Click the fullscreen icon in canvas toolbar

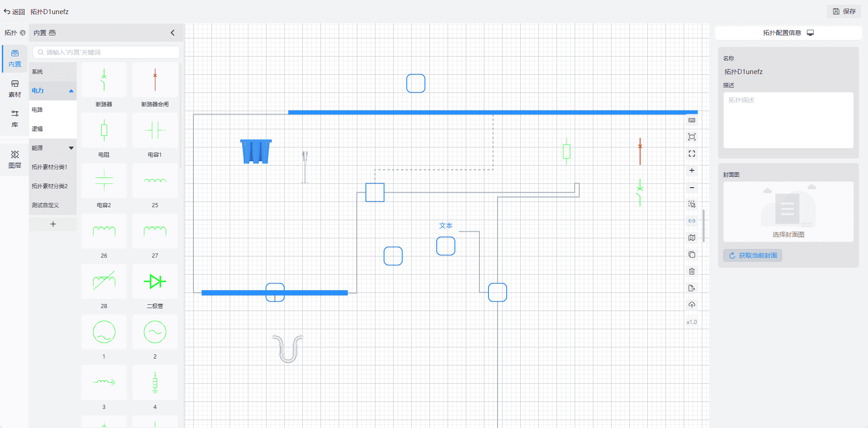click(x=691, y=154)
